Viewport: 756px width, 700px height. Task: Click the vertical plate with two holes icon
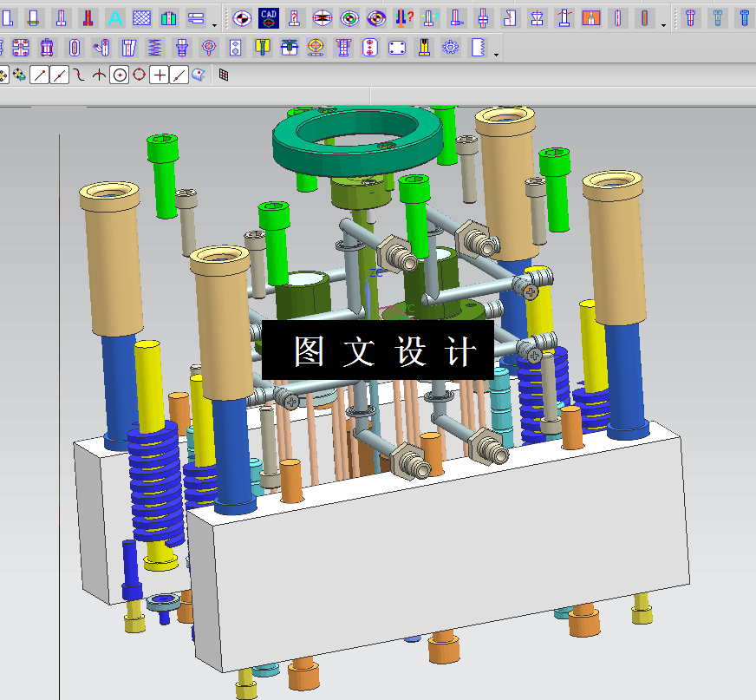[x=235, y=48]
